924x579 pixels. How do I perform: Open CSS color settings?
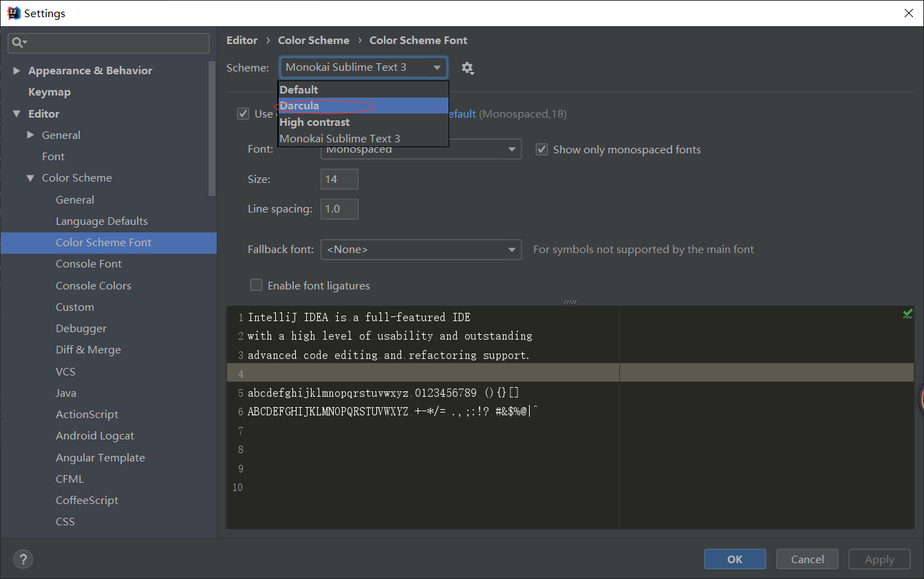(65, 522)
